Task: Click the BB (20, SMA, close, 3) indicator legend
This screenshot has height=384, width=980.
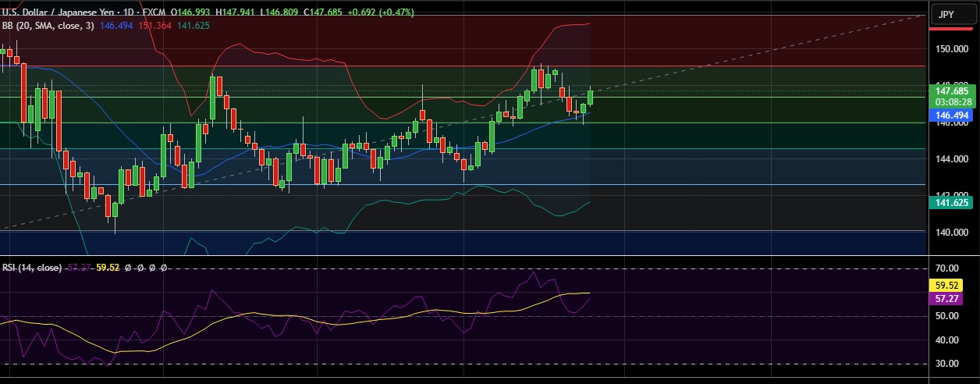Action: pos(48,25)
